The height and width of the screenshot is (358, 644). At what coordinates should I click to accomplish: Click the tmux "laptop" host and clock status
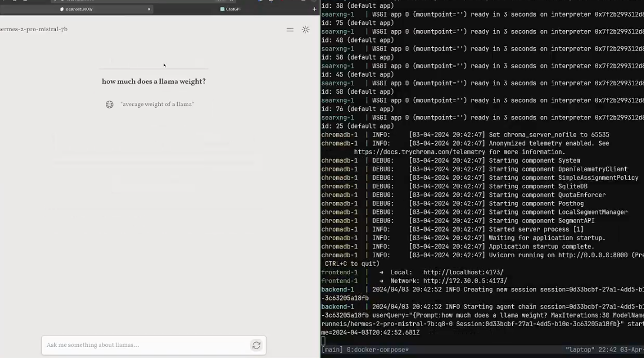point(605,350)
